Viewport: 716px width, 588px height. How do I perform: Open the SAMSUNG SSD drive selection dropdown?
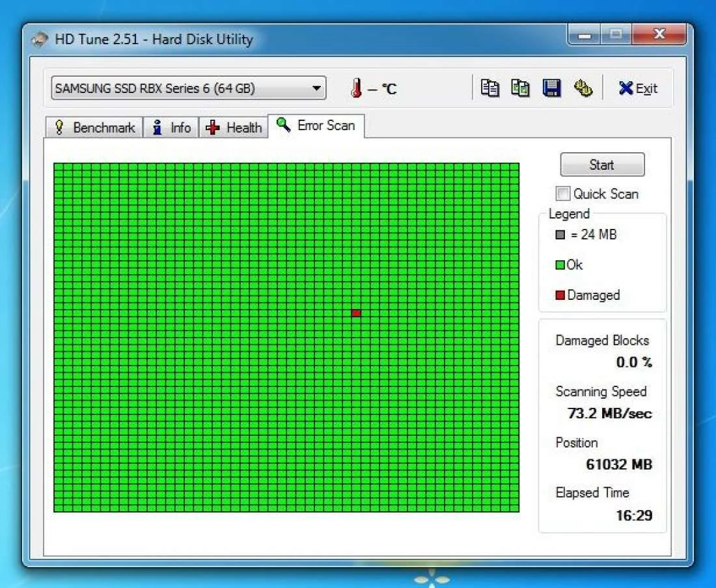coord(189,88)
